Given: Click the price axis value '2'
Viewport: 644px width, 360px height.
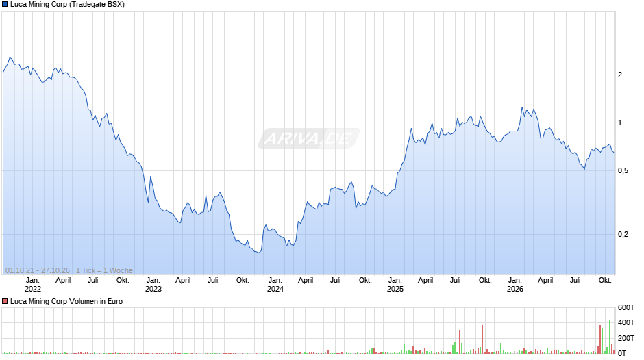Looking at the screenshot, I should [x=620, y=75].
